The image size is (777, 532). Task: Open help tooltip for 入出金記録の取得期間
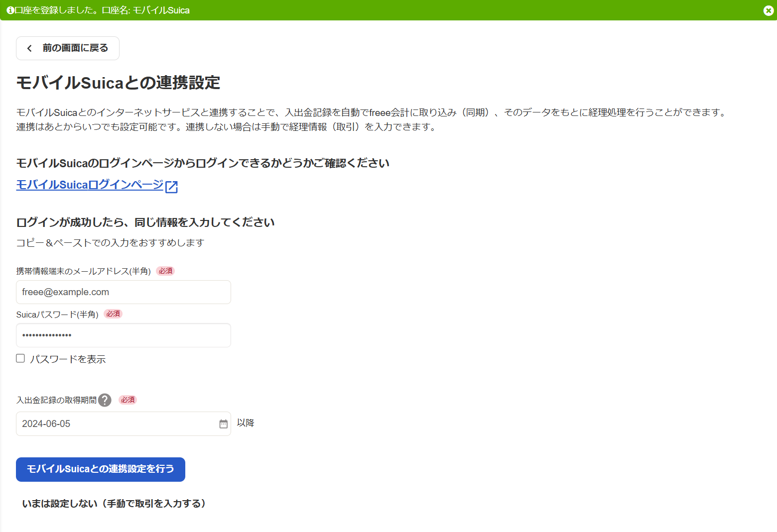[105, 400]
